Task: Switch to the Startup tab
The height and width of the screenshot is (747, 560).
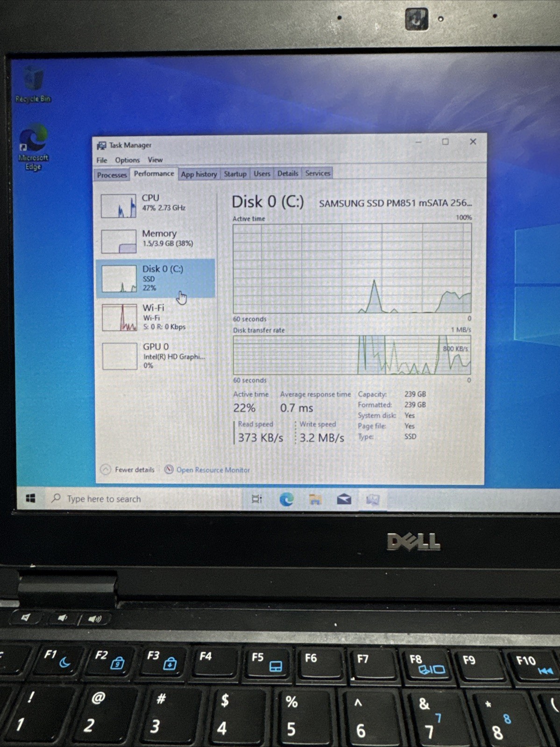Action: coord(235,174)
